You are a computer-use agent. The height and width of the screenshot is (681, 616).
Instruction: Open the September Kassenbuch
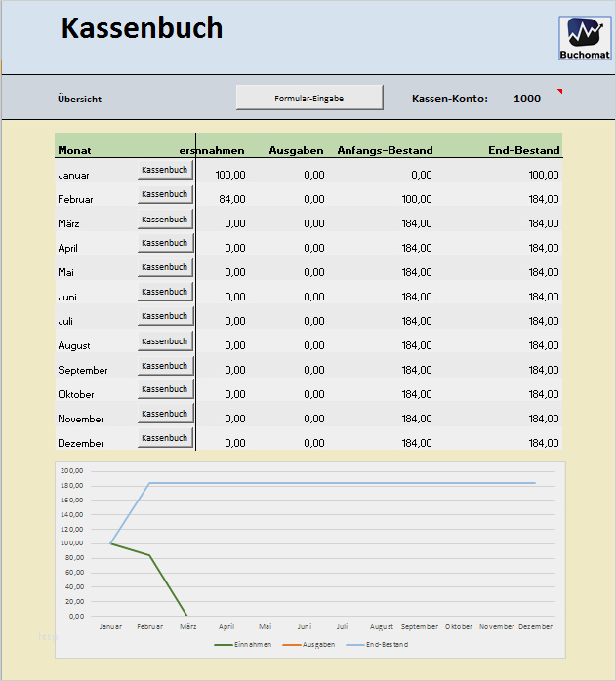pos(165,366)
